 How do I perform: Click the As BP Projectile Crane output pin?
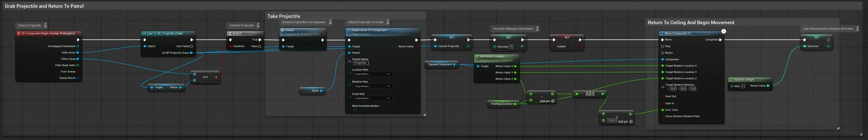tap(191, 53)
